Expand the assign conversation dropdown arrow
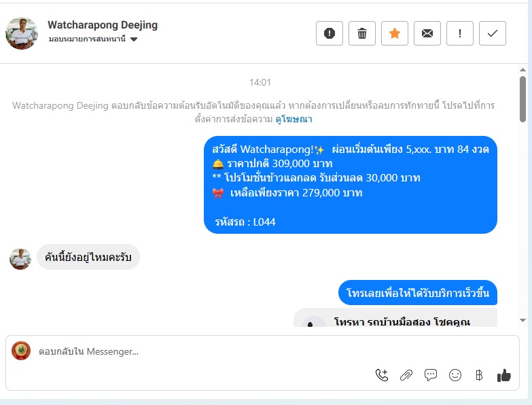This screenshot has width=532, height=405. 134,39
